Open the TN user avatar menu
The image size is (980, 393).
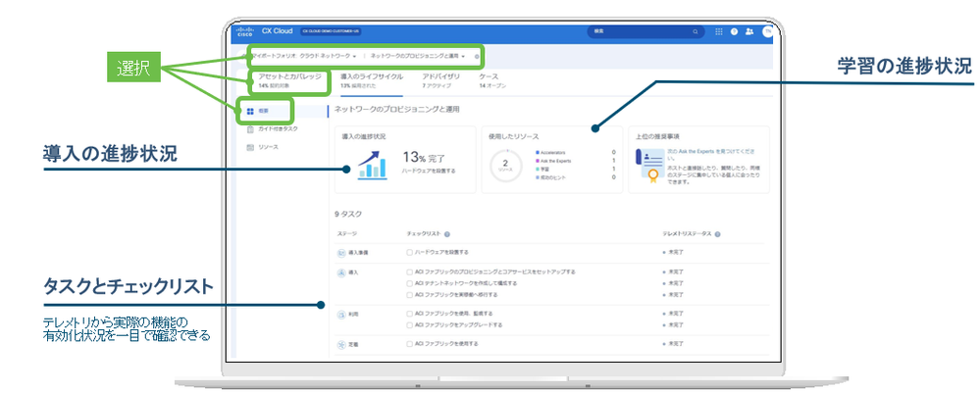click(768, 32)
